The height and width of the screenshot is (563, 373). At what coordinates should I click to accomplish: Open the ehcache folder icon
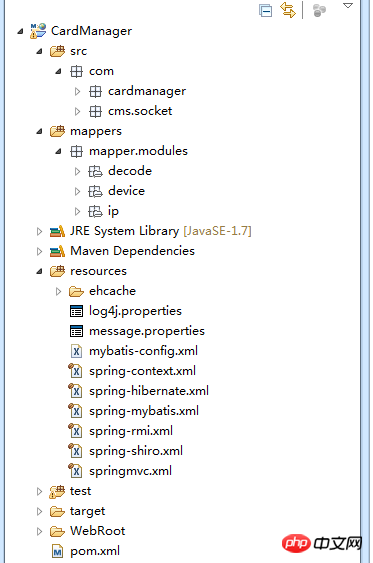click(76, 291)
